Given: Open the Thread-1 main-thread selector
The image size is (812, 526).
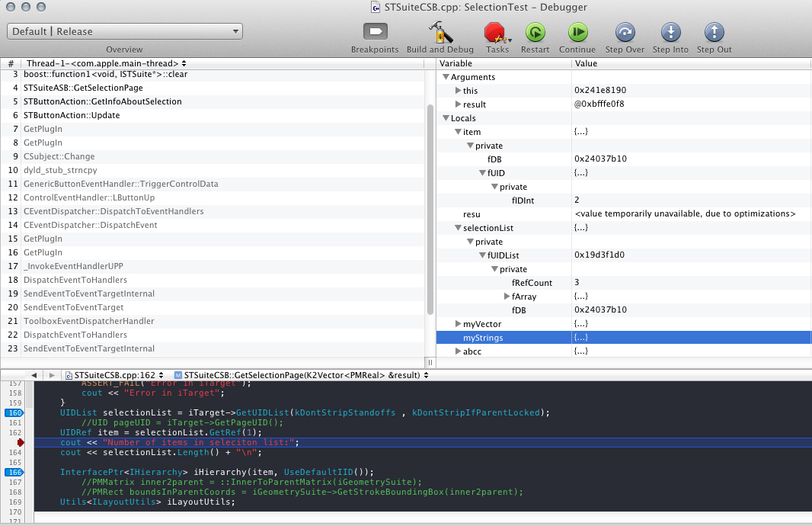Looking at the screenshot, I should click(x=106, y=63).
